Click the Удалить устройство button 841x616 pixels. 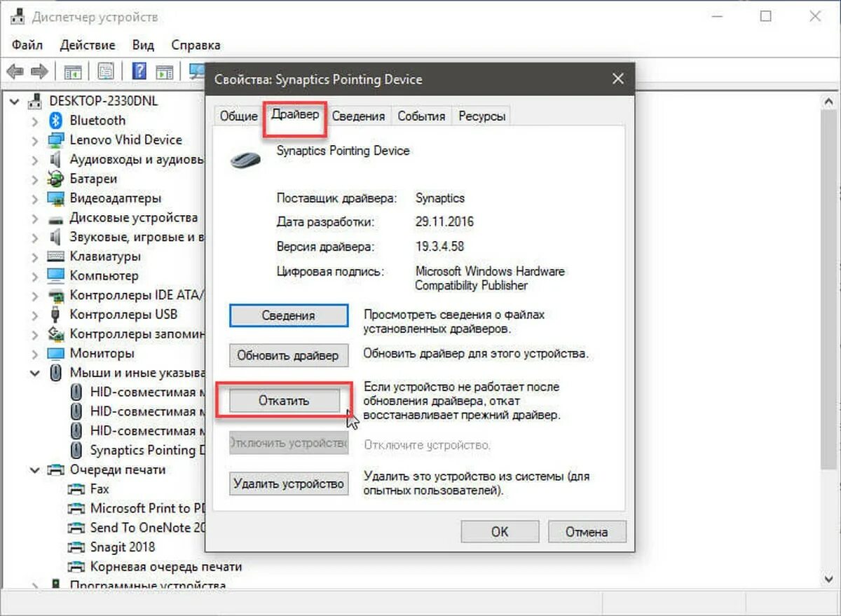tap(288, 484)
